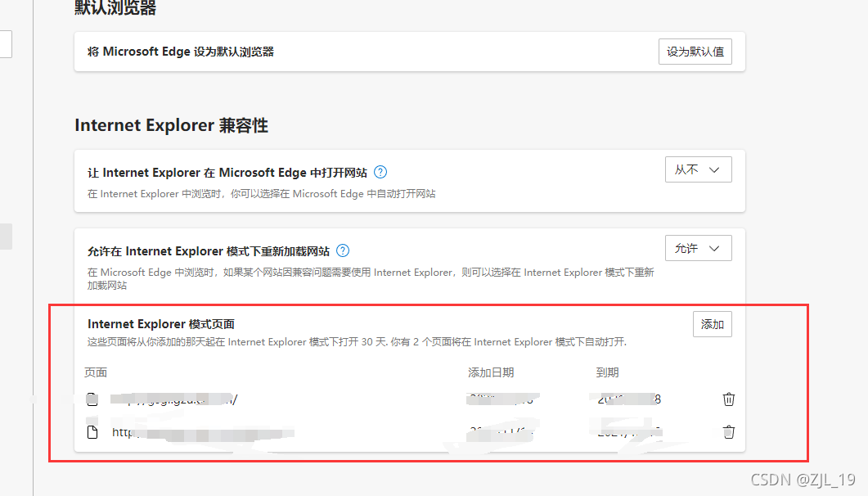Click the second page URL starting with http
Screen dimensions: 868x496
click(x=203, y=432)
